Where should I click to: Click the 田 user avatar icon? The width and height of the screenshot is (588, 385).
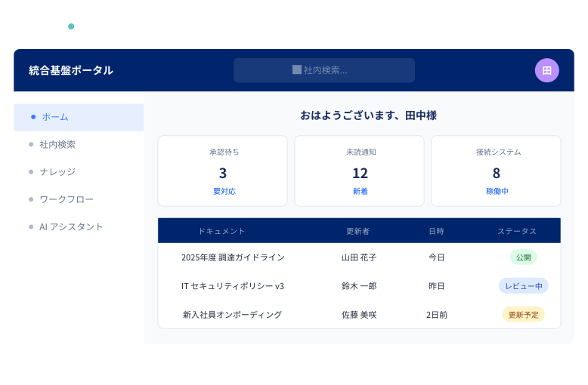pos(546,70)
